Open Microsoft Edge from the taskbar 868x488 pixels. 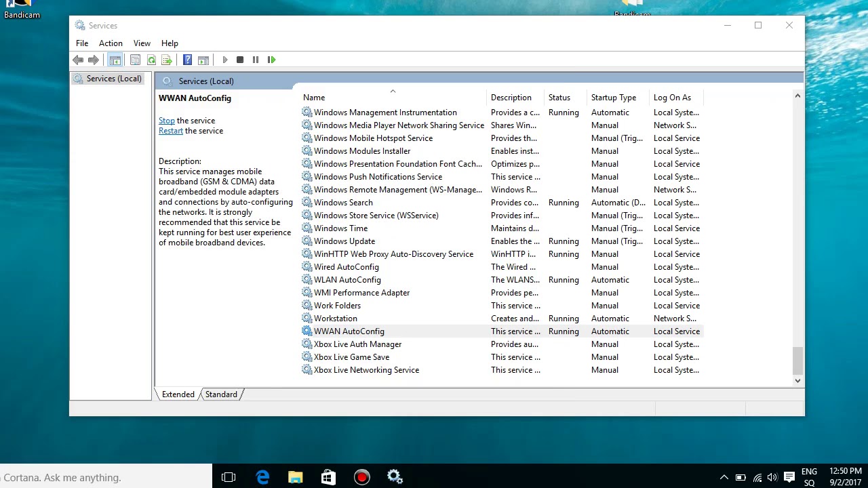pos(262,477)
